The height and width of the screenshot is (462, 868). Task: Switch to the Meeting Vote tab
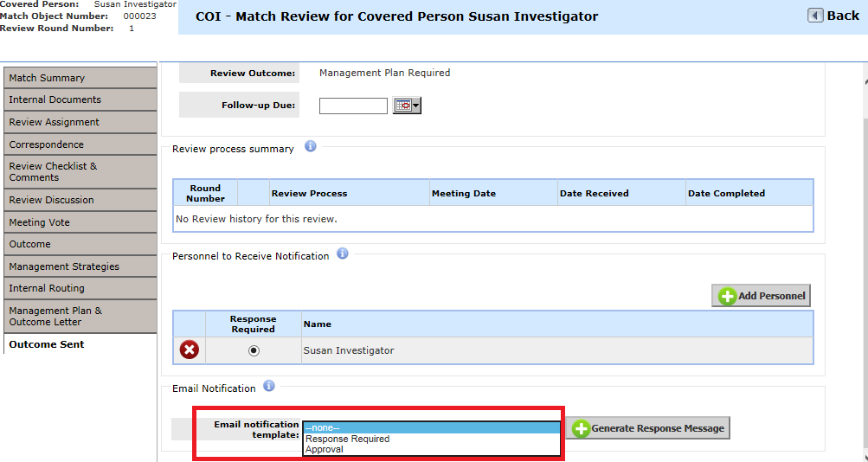80,222
